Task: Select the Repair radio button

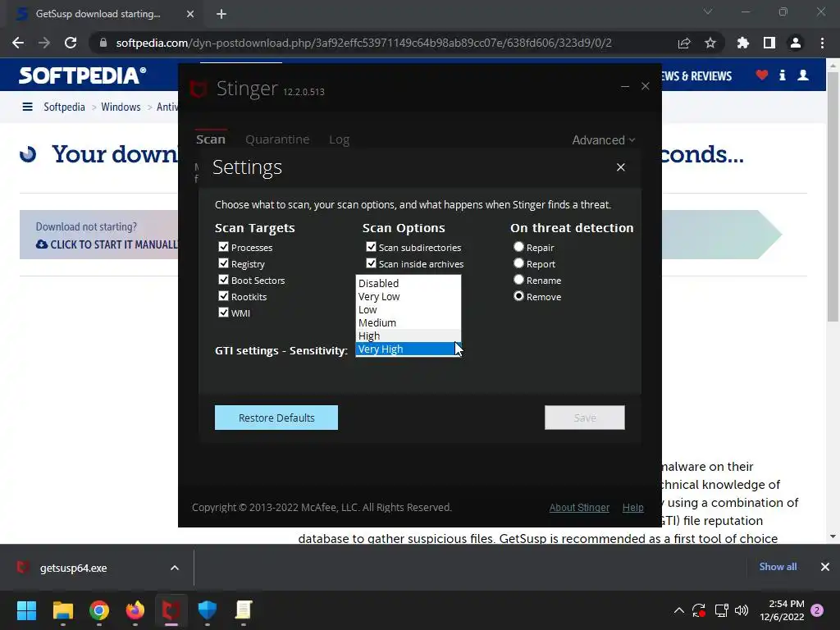Action: 518,247
